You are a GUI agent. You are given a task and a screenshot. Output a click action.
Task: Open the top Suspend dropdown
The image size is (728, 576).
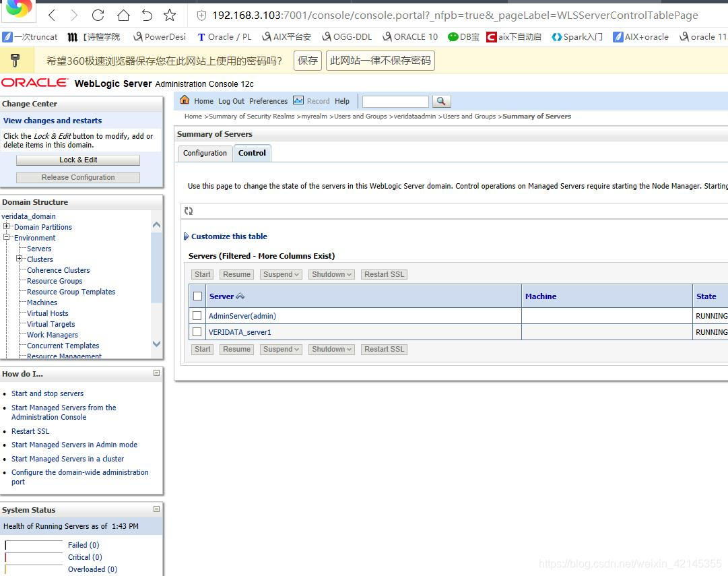[x=281, y=275]
